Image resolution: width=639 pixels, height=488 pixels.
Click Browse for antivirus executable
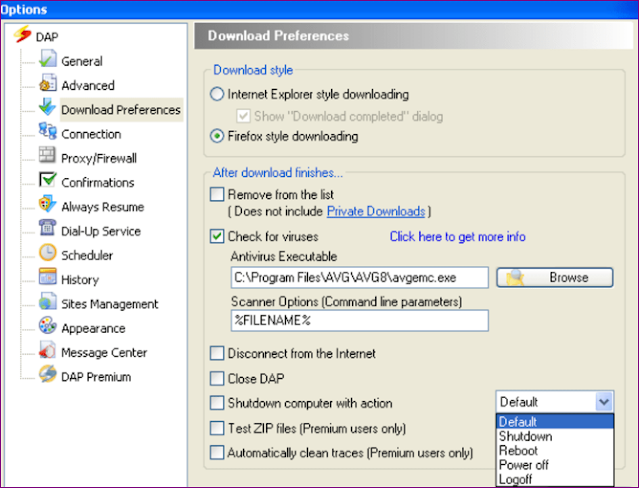tap(555, 278)
